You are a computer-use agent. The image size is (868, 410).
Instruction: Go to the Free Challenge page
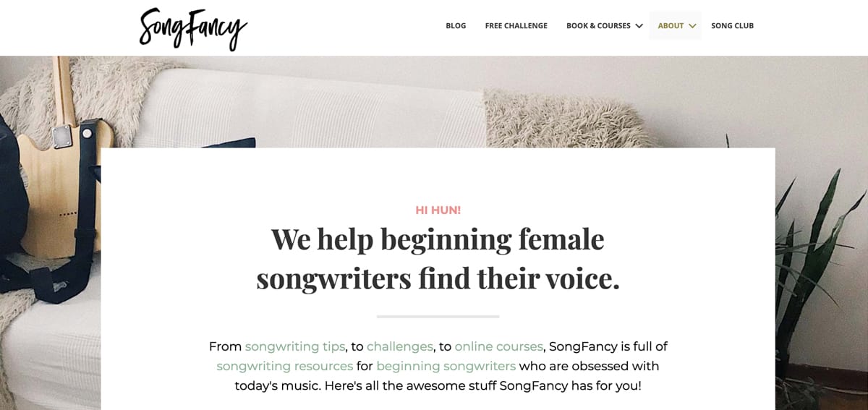(x=516, y=26)
